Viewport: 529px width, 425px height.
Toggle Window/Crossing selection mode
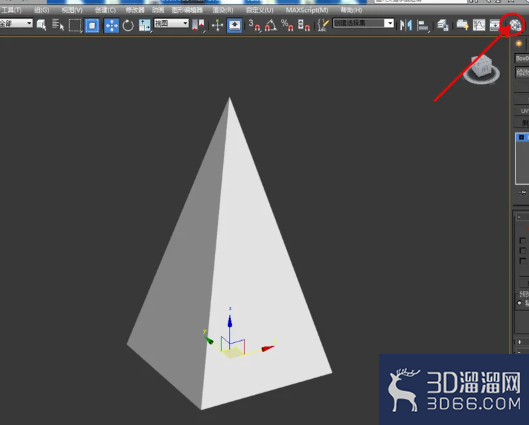click(x=92, y=25)
